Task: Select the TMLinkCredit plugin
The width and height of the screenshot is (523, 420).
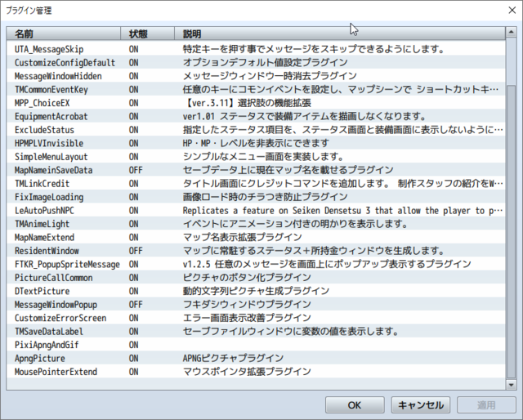Action: click(x=256, y=184)
